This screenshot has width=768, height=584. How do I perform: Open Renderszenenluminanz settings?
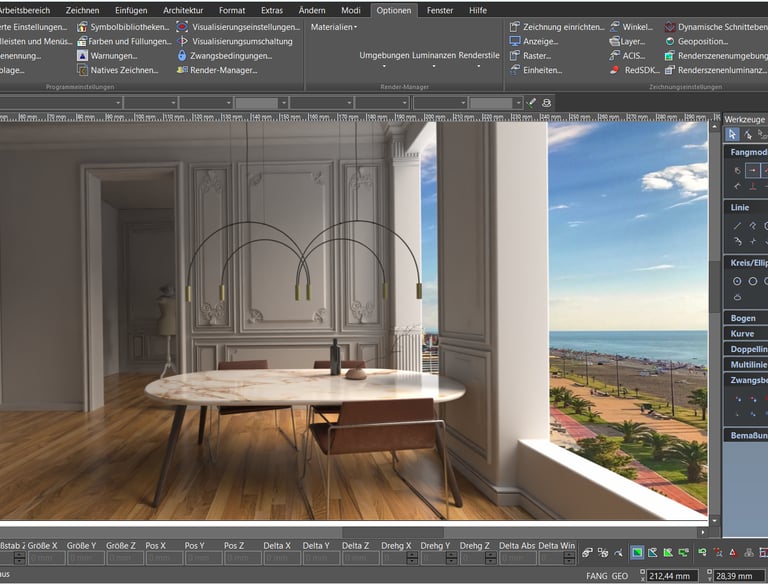[x=716, y=70]
